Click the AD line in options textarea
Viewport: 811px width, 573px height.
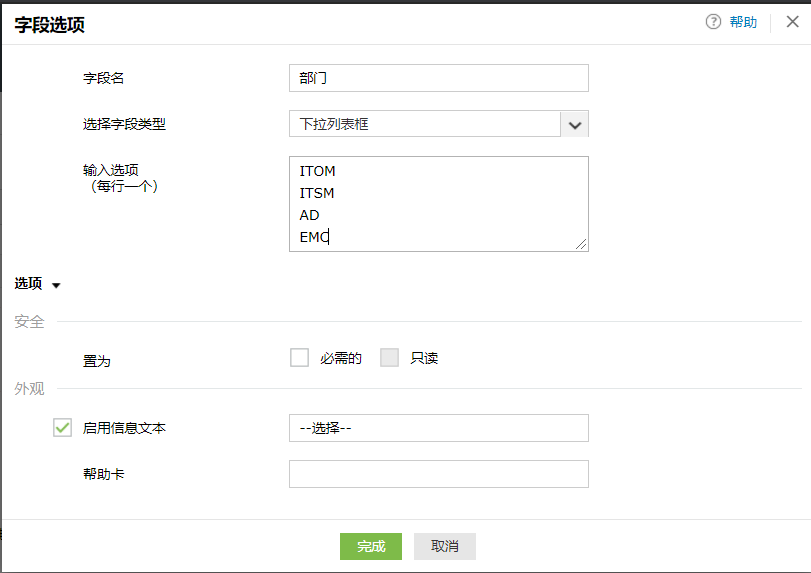(x=309, y=215)
